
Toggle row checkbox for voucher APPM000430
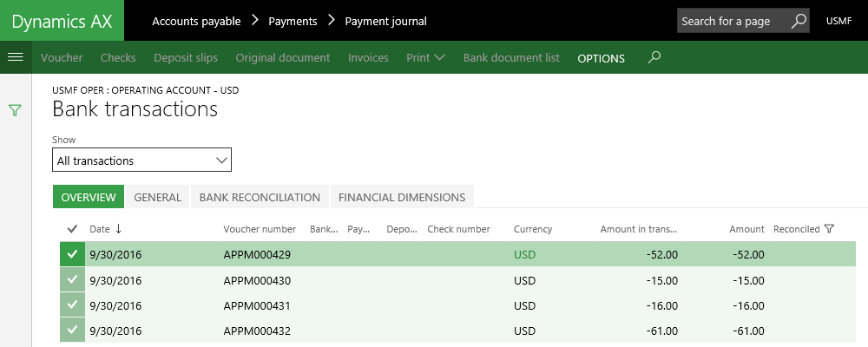72,280
